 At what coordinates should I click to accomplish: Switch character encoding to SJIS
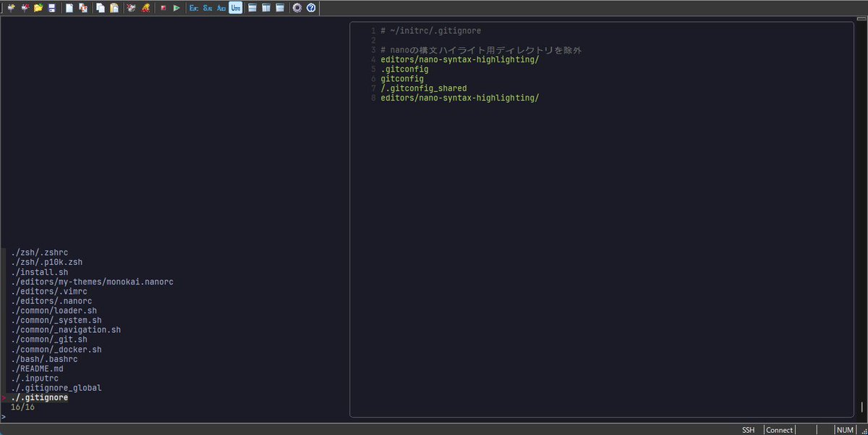click(x=208, y=8)
